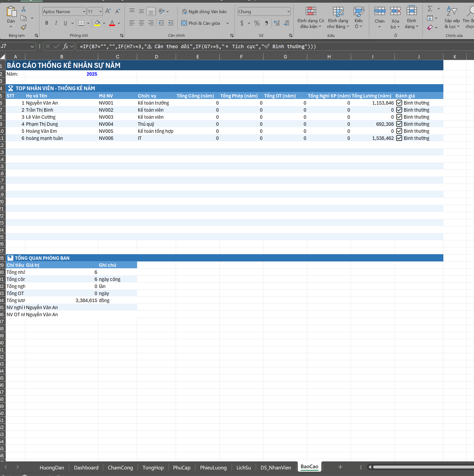Toggle Ngắt dòng Văn bản text wrapping
This screenshot has width=474, height=476.
[204, 12]
